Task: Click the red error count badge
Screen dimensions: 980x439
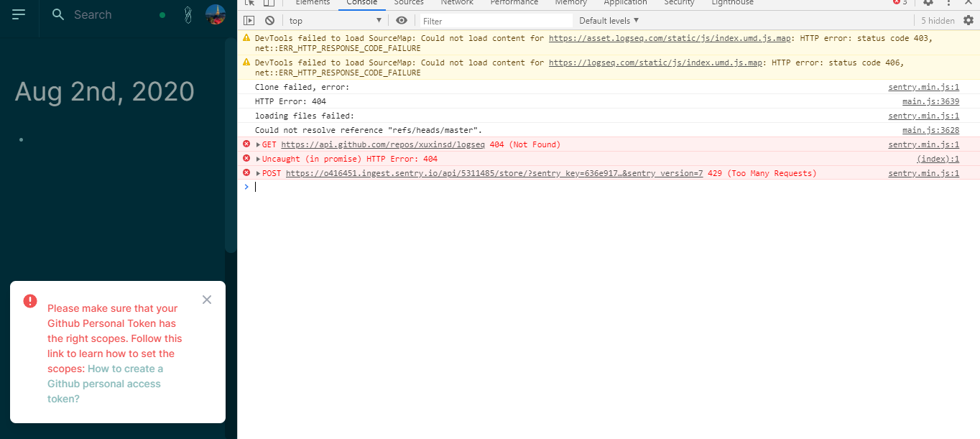Action: tap(900, 3)
